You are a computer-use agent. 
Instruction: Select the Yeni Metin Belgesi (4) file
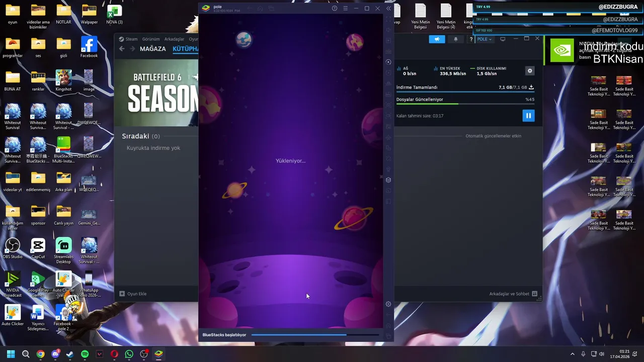click(x=446, y=16)
